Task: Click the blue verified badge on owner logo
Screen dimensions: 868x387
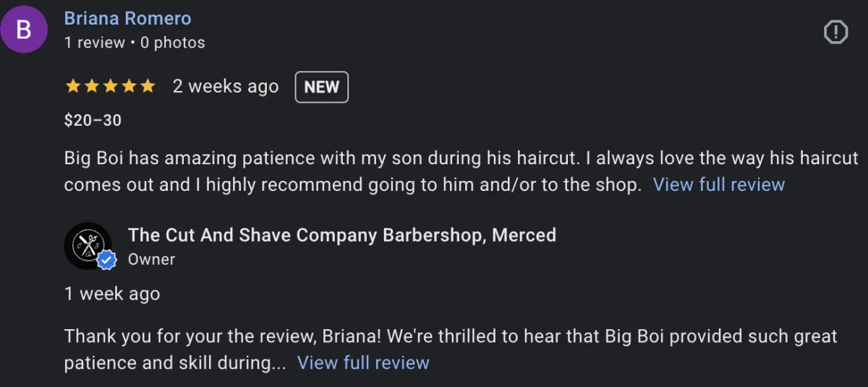Action: [x=107, y=260]
